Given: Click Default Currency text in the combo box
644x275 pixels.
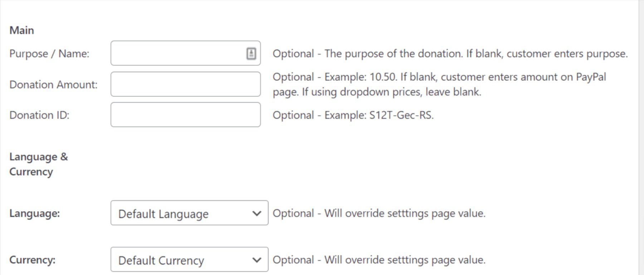Looking at the screenshot, I should (161, 260).
